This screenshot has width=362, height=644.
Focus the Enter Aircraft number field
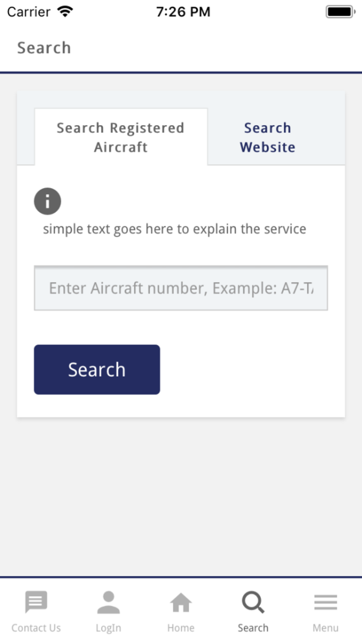181,288
